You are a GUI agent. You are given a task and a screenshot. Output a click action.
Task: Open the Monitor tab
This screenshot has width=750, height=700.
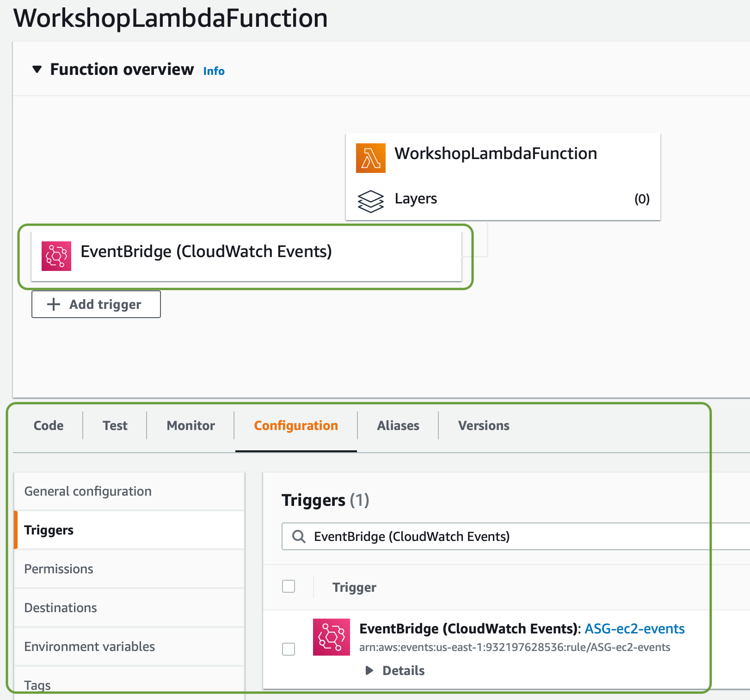click(x=190, y=425)
